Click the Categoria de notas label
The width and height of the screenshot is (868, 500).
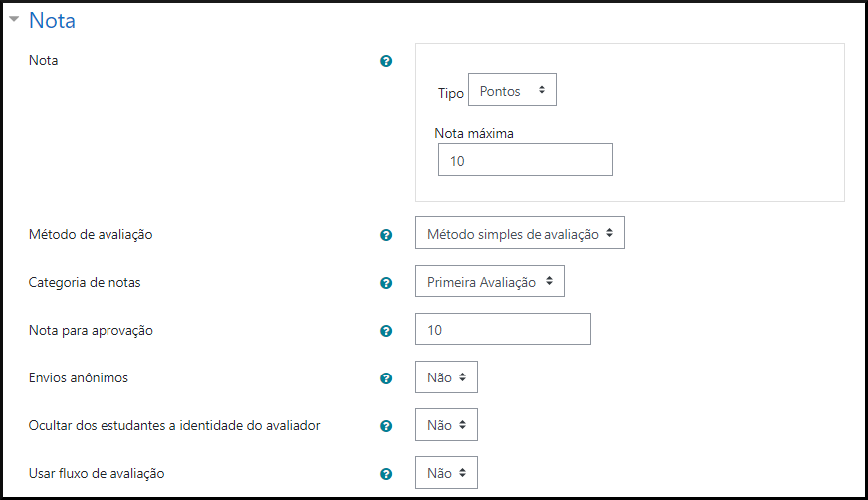85,283
